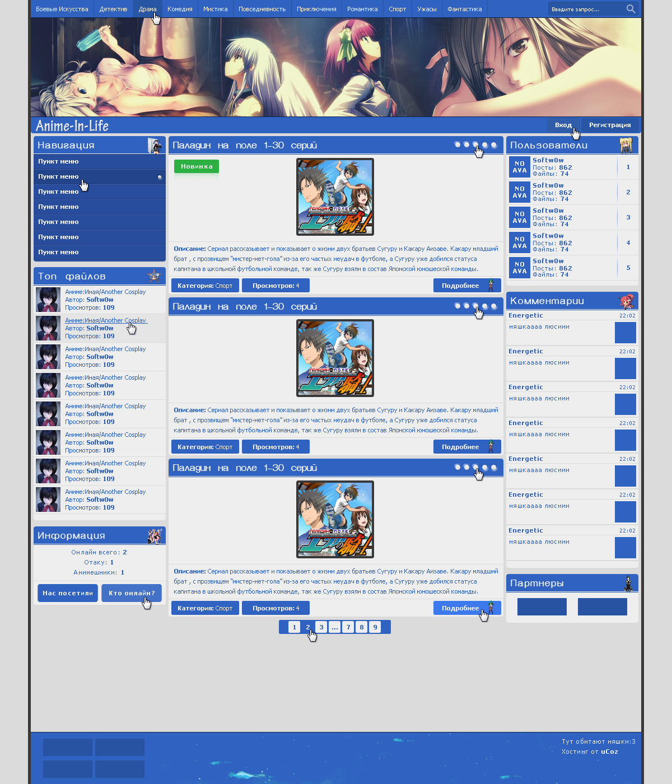Click the footer text 'Тут обитают няшки:3'
Screen dimensions: 672x784
(599, 741)
